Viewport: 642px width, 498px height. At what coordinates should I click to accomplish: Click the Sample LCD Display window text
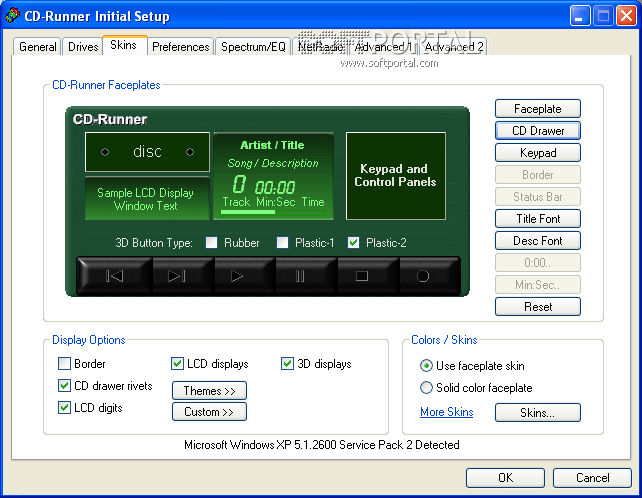145,199
